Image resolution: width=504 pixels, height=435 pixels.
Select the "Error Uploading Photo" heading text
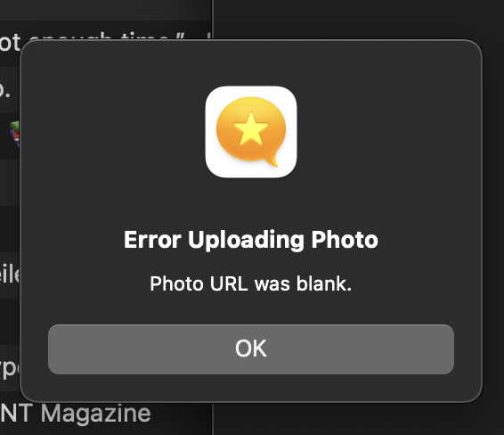pyautogui.click(x=251, y=240)
